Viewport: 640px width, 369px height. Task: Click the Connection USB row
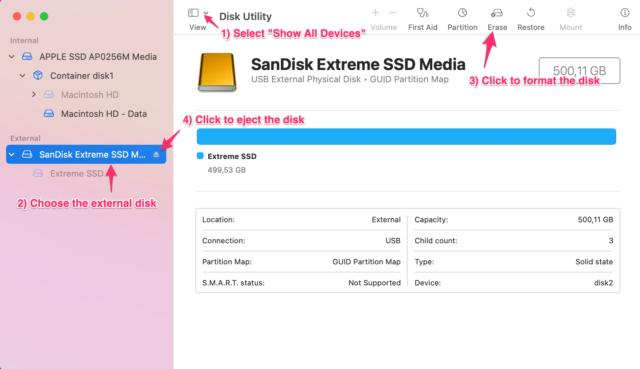click(x=301, y=241)
